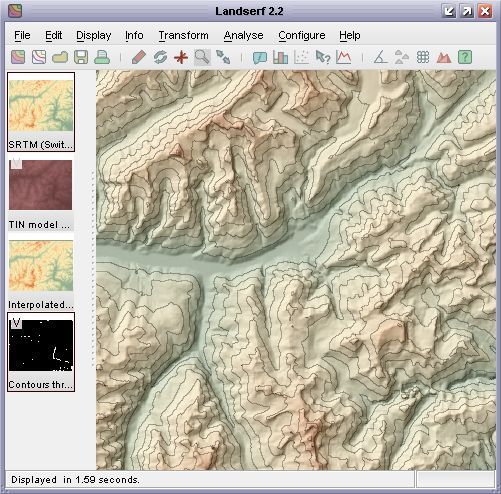Select the Contours vector layer thumbnail
The image size is (501, 494).
tap(41, 352)
